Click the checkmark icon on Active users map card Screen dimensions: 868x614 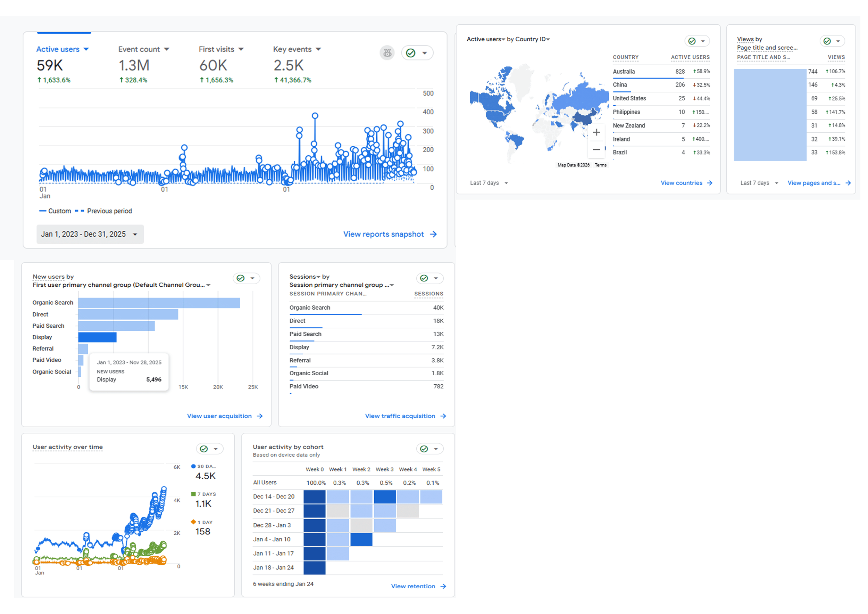(692, 41)
